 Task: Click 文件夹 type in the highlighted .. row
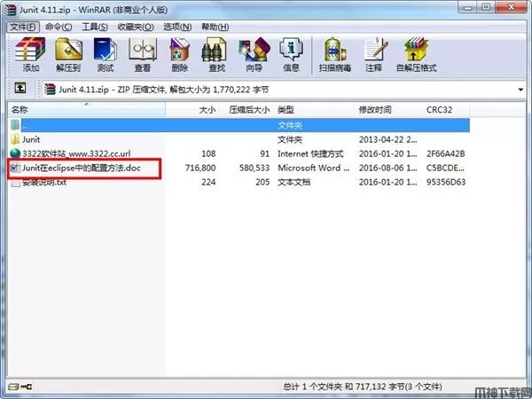(290, 126)
